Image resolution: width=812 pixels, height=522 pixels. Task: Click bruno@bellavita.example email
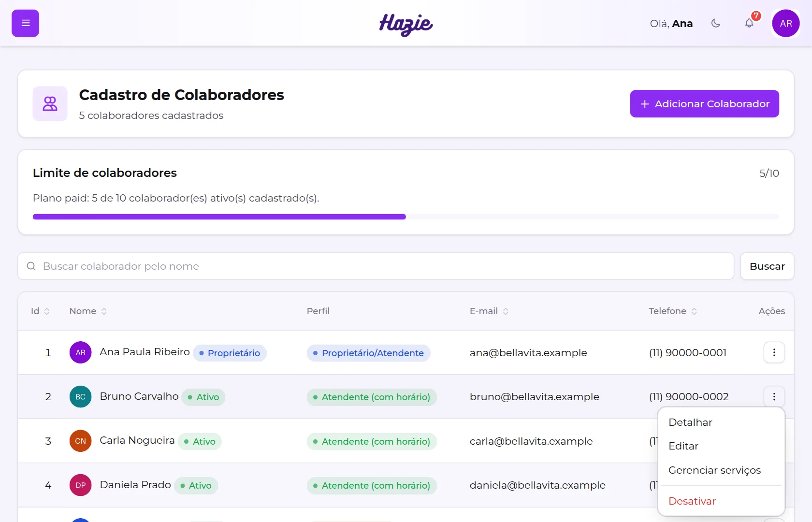535,397
